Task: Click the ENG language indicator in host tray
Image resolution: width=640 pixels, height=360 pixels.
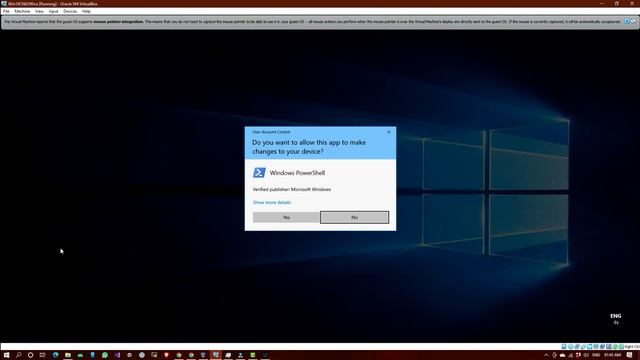Action: pyautogui.click(x=596, y=355)
